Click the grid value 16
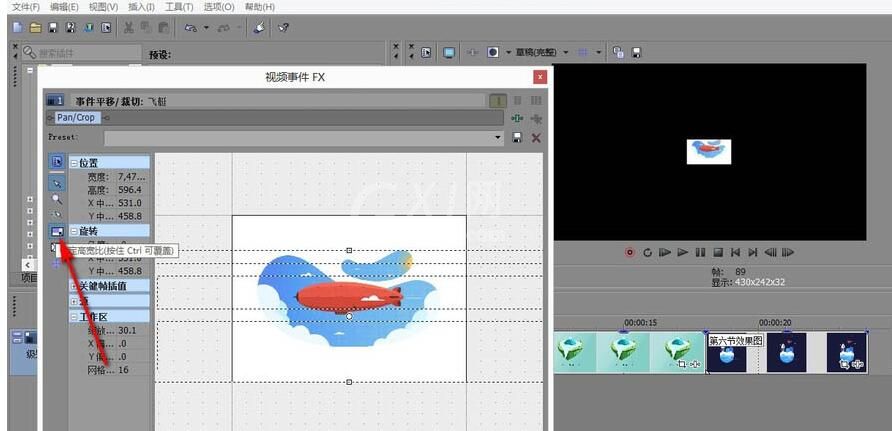The image size is (892, 431). (123, 370)
